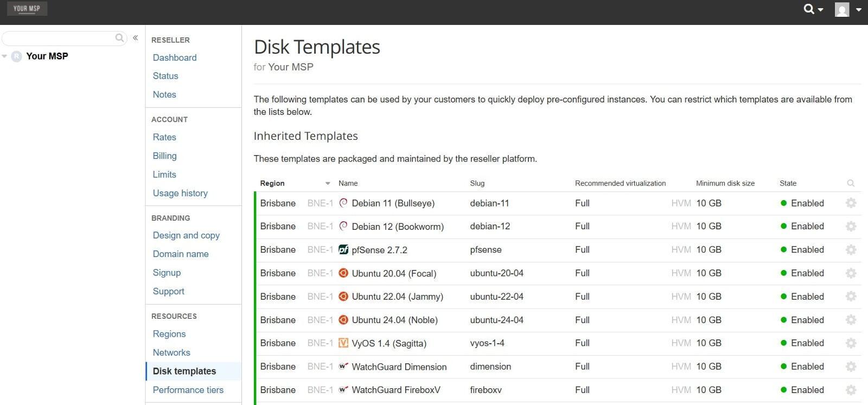Screen dimensions: 868x405
Task: Click the 'debian-12' slug cell
Action: point(490,227)
